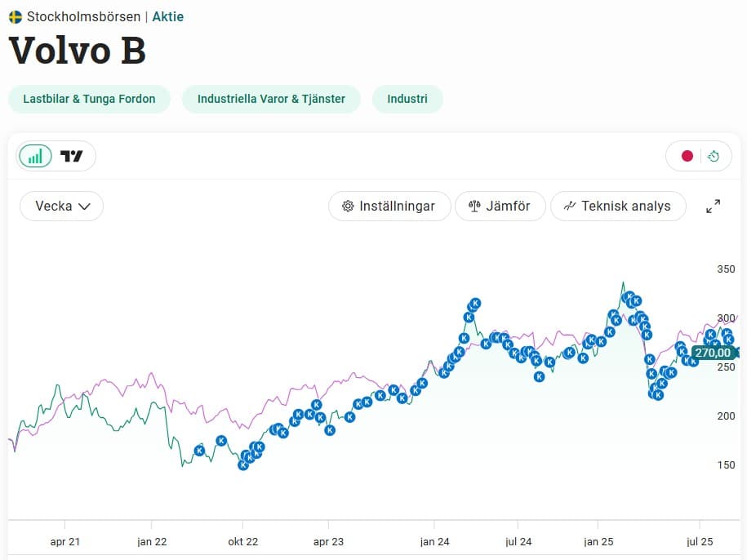Open the Lastbilar & Tunga Fordon tag
747x560 pixels.
[89, 99]
